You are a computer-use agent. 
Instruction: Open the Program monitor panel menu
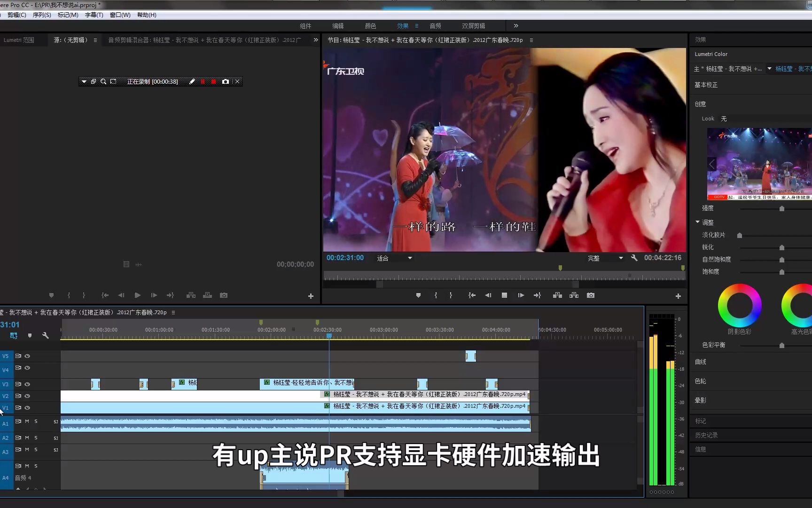coord(531,40)
